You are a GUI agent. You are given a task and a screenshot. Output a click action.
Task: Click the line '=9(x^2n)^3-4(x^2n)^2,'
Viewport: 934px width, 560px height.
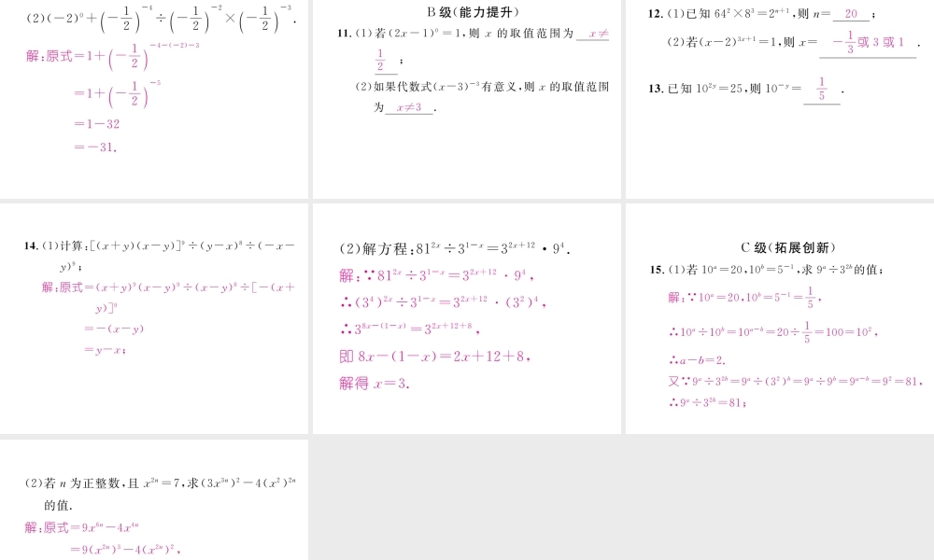click(125, 550)
